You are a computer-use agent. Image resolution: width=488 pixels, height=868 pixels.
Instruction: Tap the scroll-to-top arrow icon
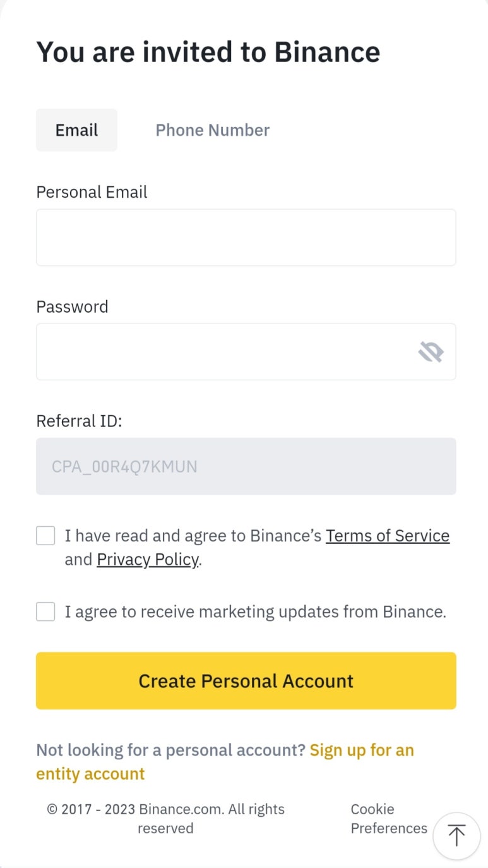click(456, 835)
